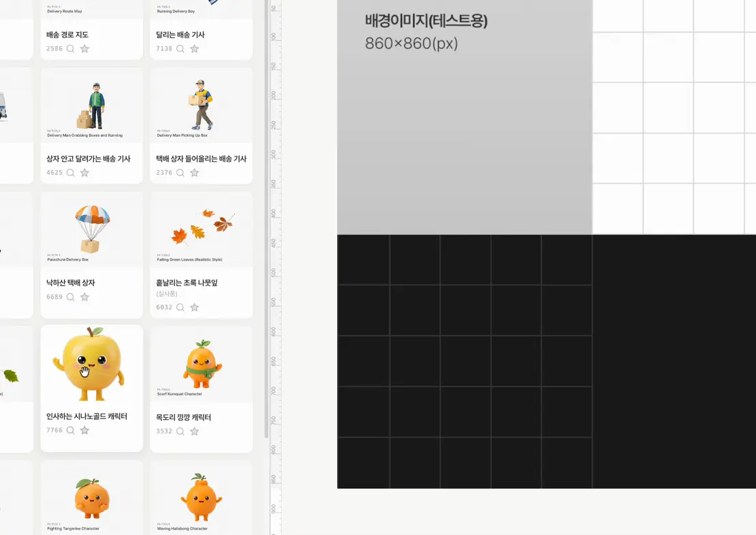
Task: Click magnifier under 흩날리는 초록 나뭇잎
Action: (180, 308)
